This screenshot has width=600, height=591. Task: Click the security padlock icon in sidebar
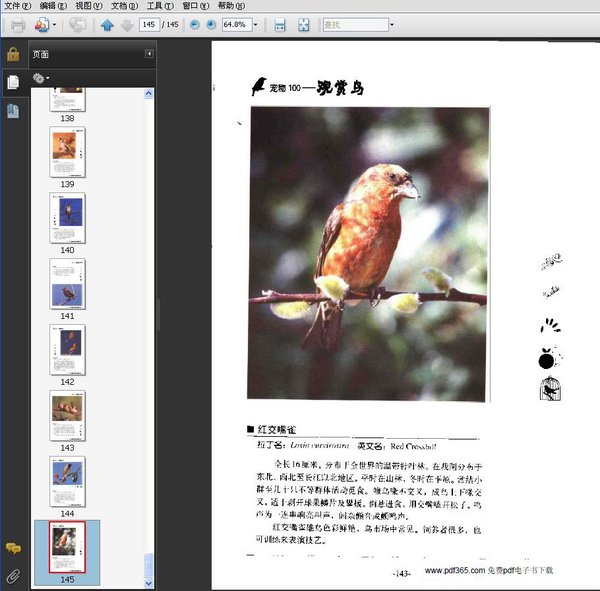(x=13, y=54)
